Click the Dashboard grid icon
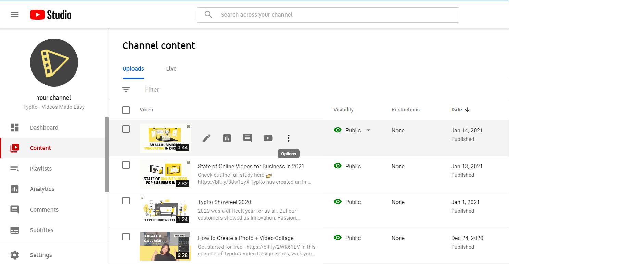The width and height of the screenshot is (644, 264). pos(15,128)
